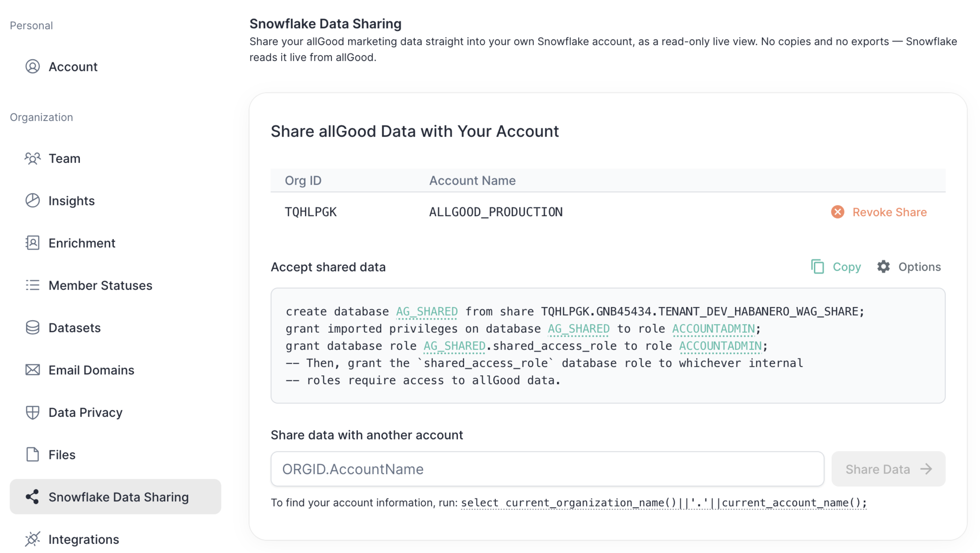This screenshot has width=980, height=553.
Task: Click the Account Name column header
Action: click(473, 180)
